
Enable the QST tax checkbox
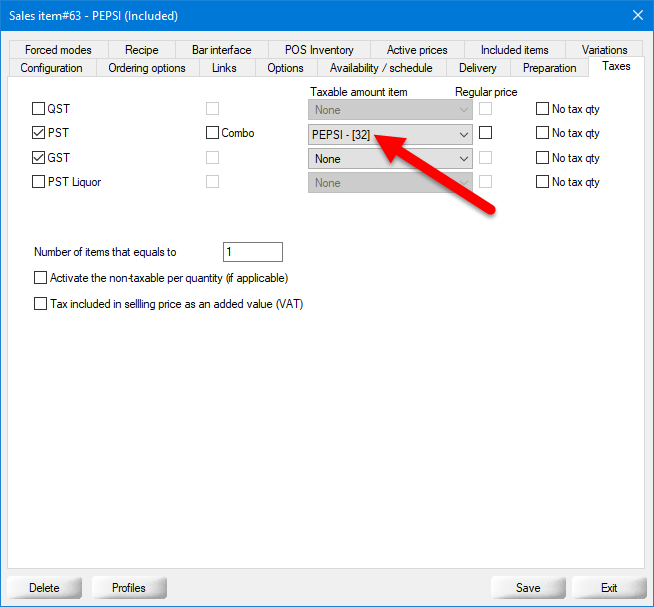click(39, 108)
